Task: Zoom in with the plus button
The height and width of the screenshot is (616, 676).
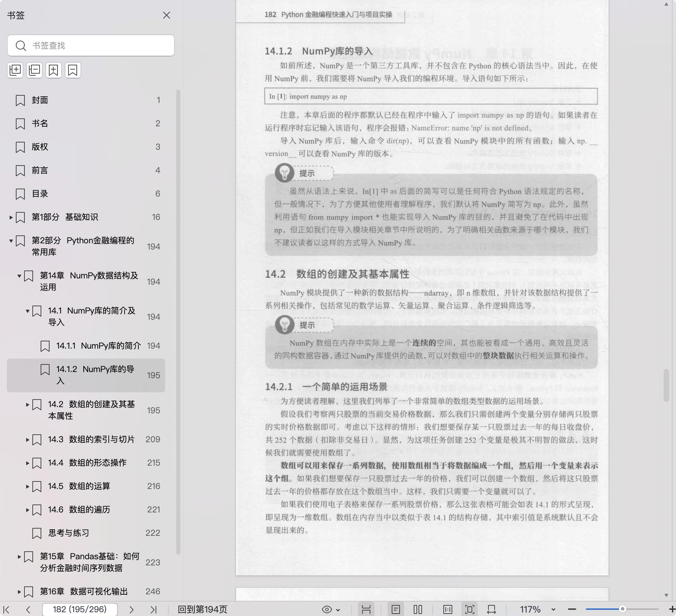Action: pos(672,609)
